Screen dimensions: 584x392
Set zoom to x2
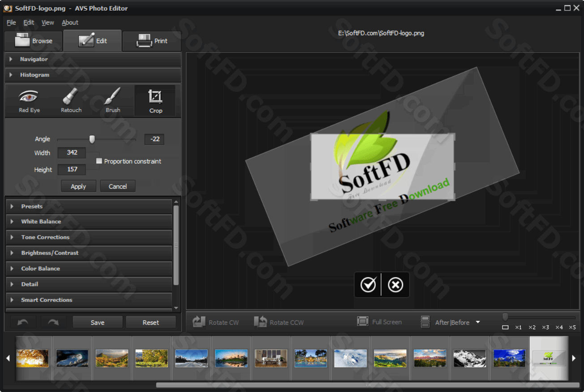(532, 327)
